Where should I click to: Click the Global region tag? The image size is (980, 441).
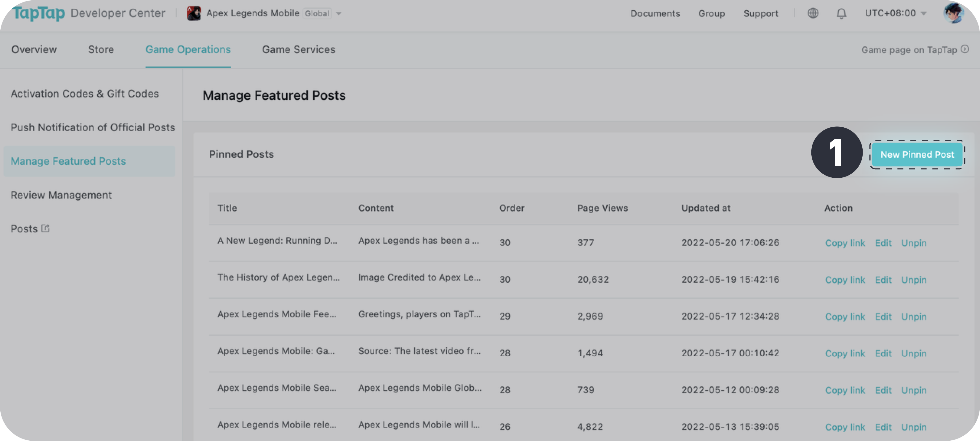point(317,14)
